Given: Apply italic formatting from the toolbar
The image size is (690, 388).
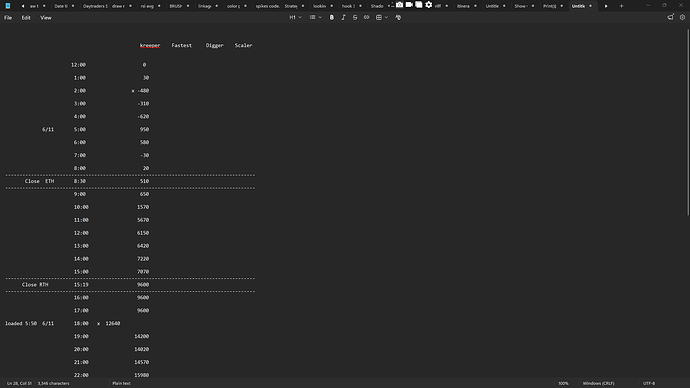Looking at the screenshot, I should click(x=343, y=18).
